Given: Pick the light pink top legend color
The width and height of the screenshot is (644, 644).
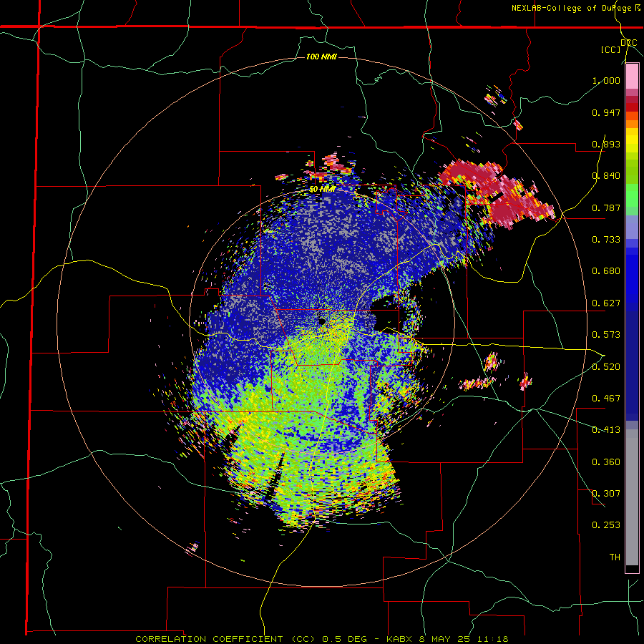Looking at the screenshot, I should coord(632,77).
